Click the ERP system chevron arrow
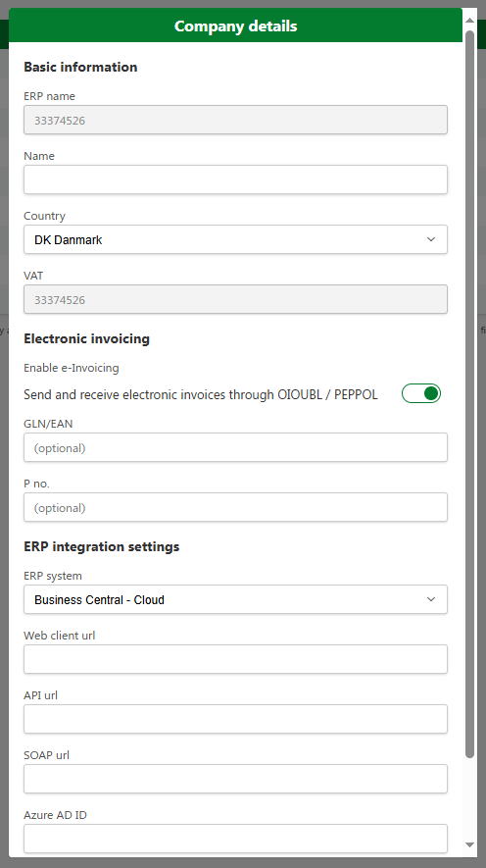This screenshot has width=486, height=868. point(431,599)
